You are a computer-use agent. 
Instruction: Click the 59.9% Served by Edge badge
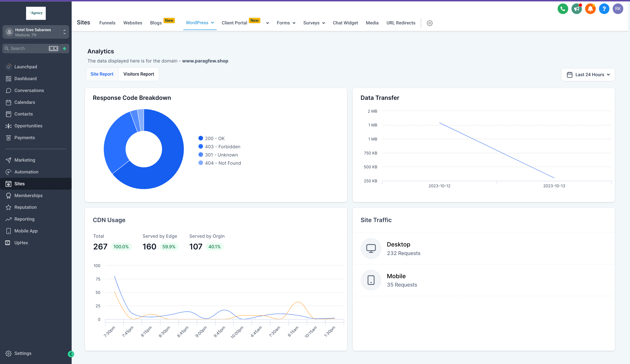point(169,247)
